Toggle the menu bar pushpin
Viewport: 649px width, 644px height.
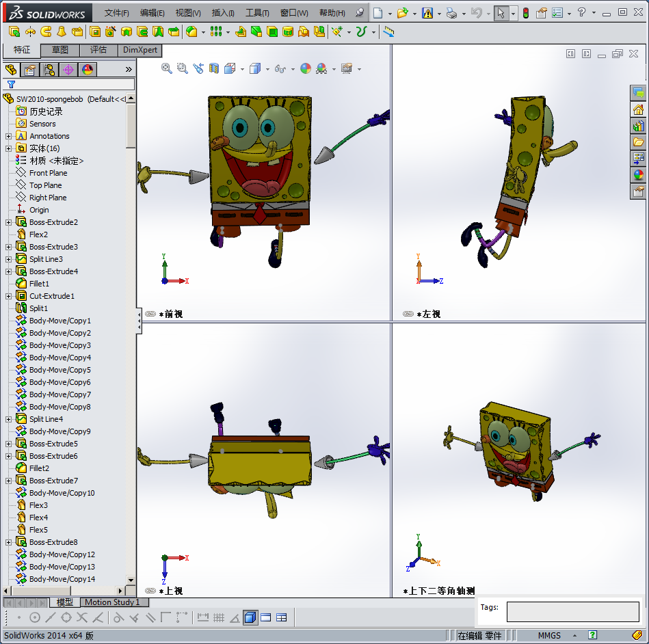coord(360,12)
